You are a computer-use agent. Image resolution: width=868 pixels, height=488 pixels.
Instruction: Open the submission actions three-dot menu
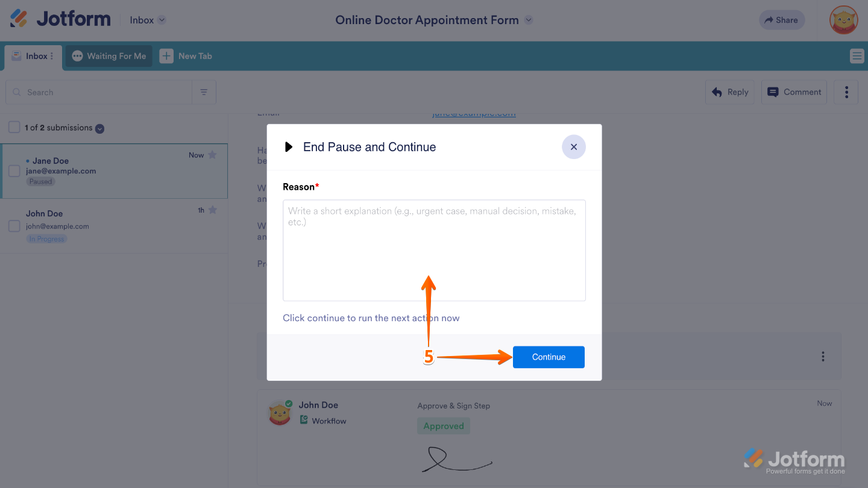pos(846,92)
